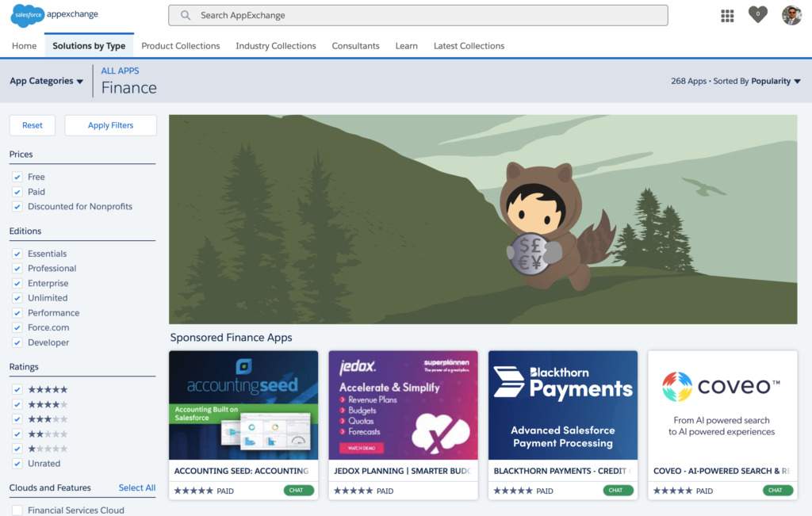812x516 pixels.
Task: Click the star rating on Coveo card
Action: tap(672, 491)
